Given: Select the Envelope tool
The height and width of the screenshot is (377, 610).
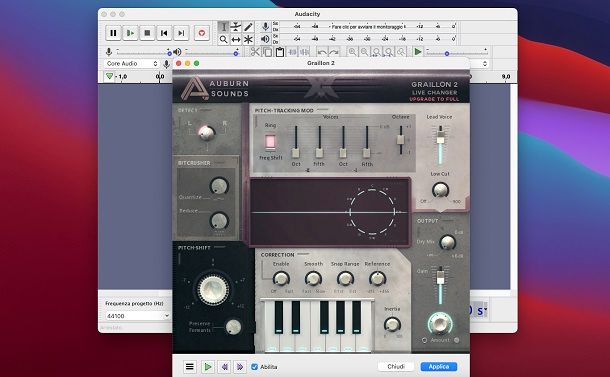Looking at the screenshot, I should pos(236,27).
